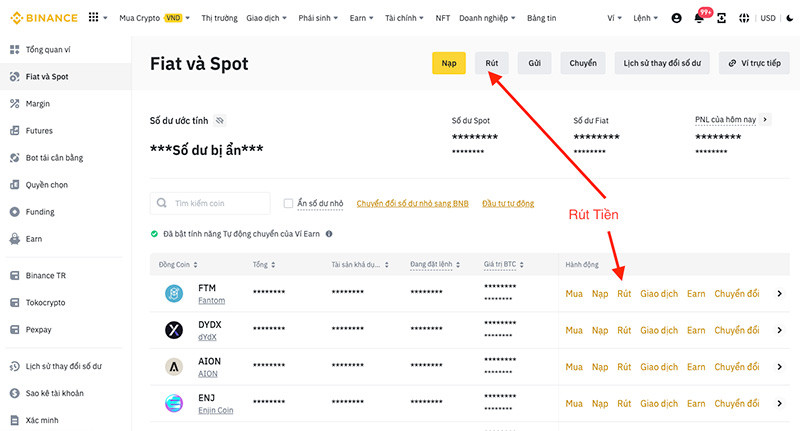Click the Binance logo

click(44, 18)
